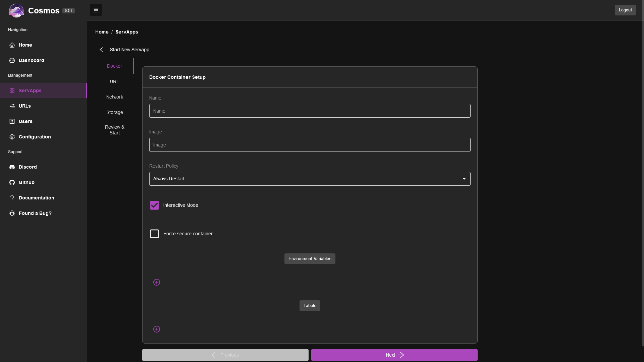Click the Docker Container Setup heading

coord(177,77)
